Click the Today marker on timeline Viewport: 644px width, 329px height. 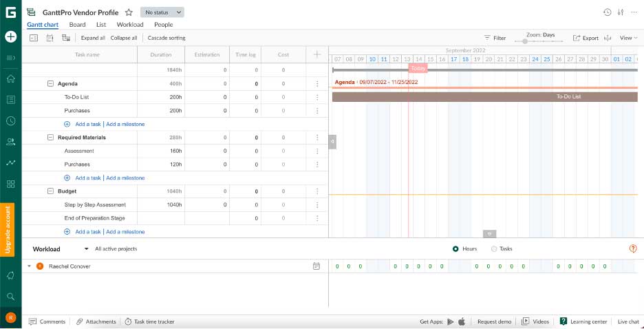click(x=418, y=69)
